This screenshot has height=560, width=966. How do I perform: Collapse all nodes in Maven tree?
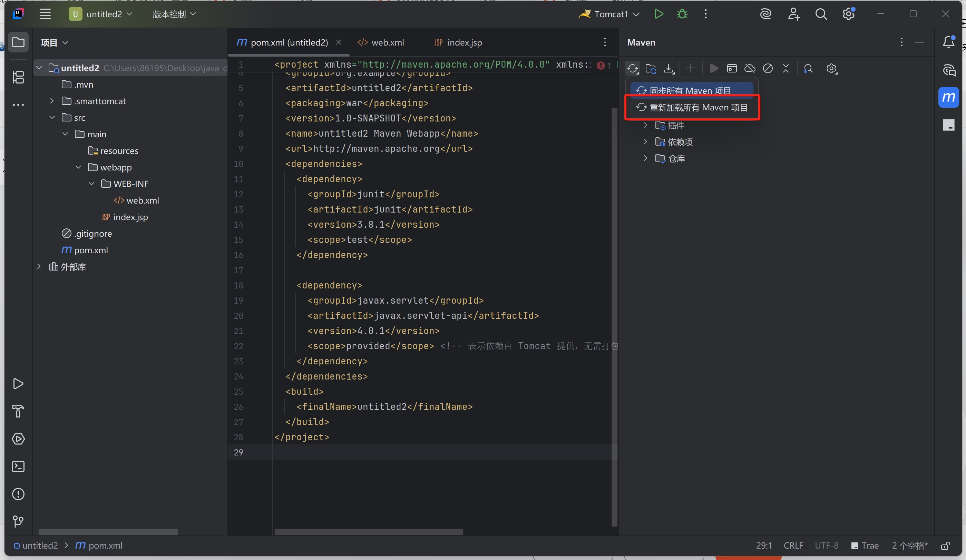pyautogui.click(x=786, y=69)
